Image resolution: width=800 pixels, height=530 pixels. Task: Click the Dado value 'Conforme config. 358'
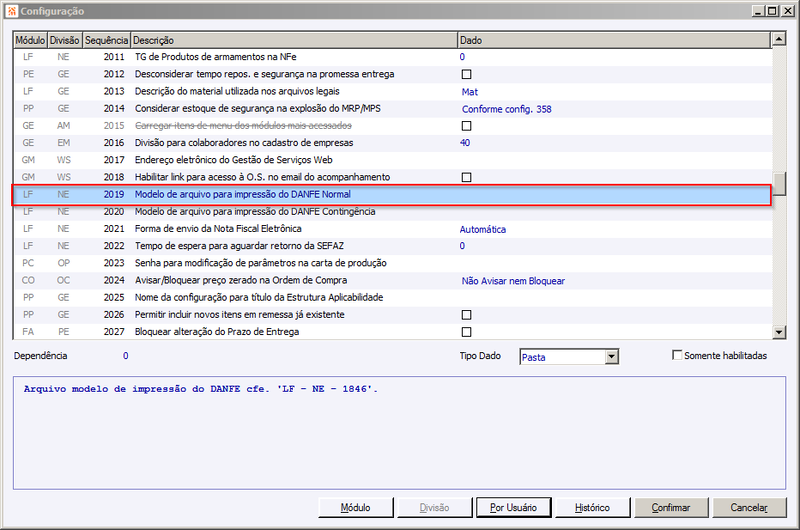tap(507, 109)
